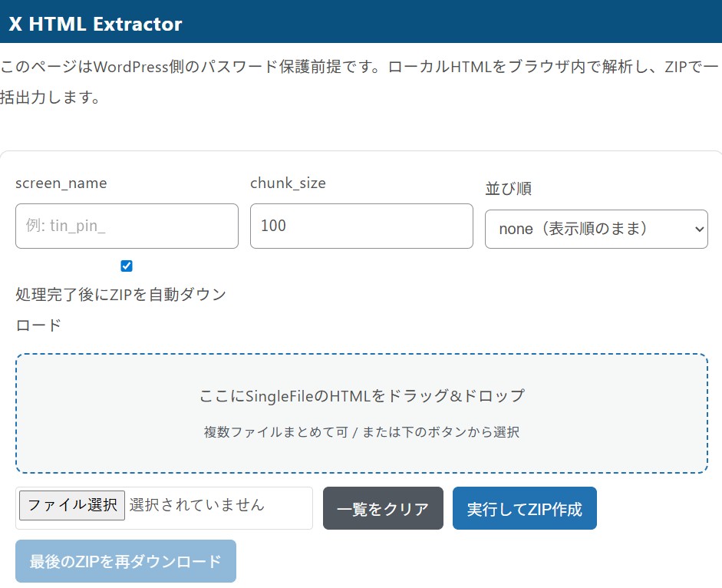Click the 選択されていません file status text

197,505
